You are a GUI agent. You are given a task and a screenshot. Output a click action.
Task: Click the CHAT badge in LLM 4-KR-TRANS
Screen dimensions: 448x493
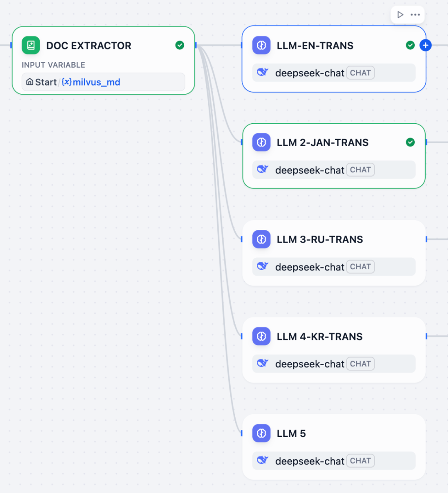[x=360, y=364]
